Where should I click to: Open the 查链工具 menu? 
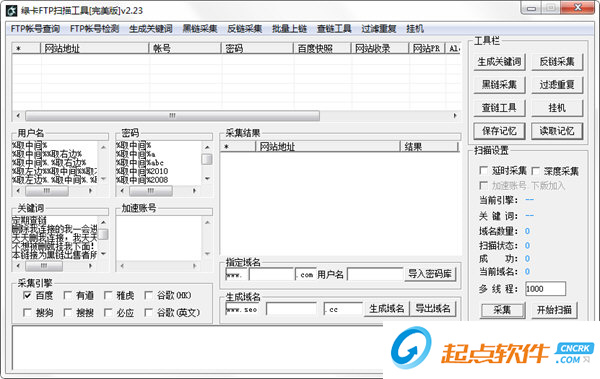tap(334, 29)
